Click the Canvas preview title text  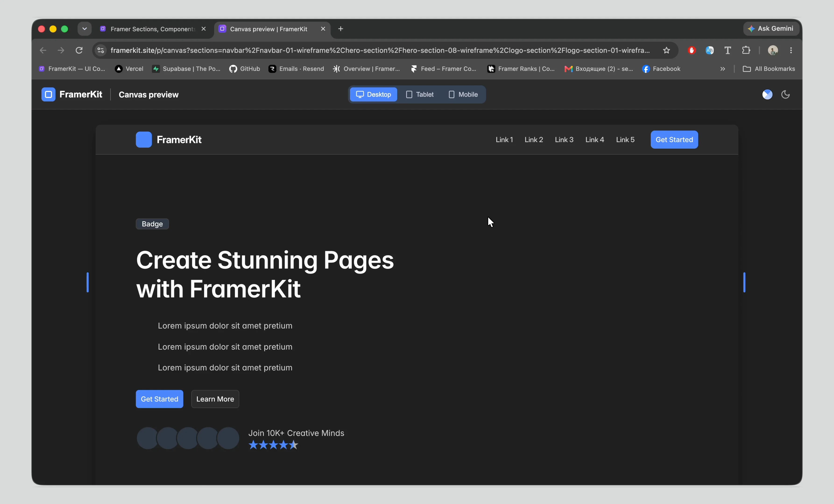pos(148,95)
